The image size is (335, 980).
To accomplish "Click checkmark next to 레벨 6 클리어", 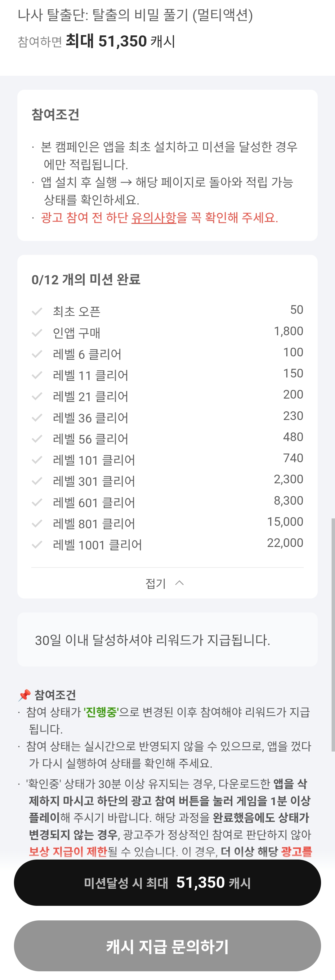I will pos(37,355).
